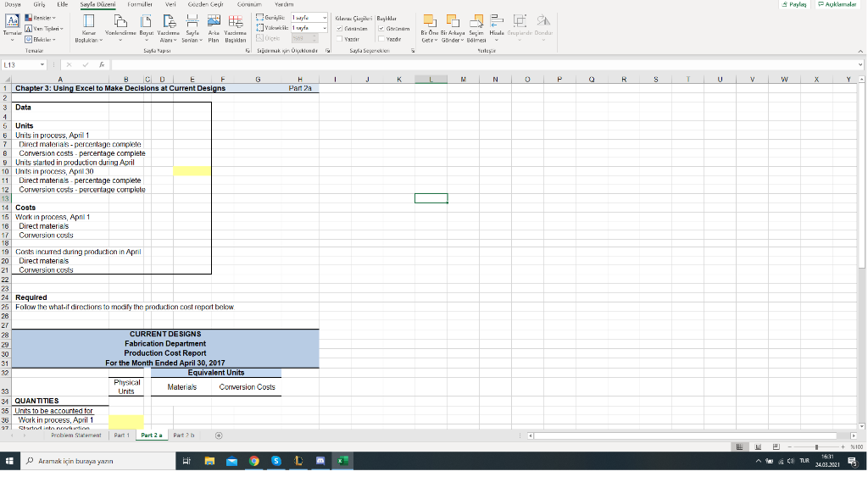
Task: Click the formula bar input
Action: [x=483, y=64]
